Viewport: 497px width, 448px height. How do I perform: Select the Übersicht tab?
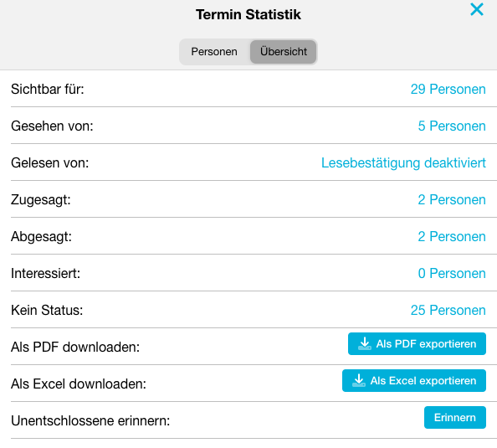click(x=283, y=52)
